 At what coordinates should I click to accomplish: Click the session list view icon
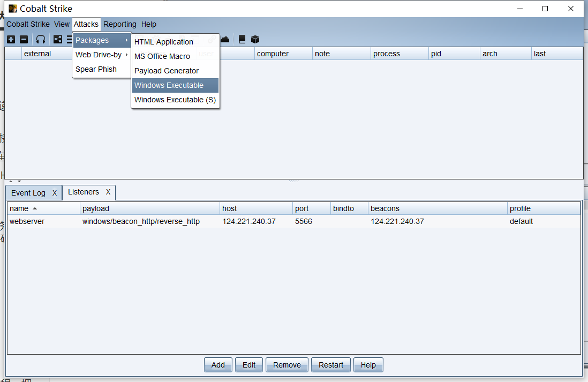click(x=69, y=40)
